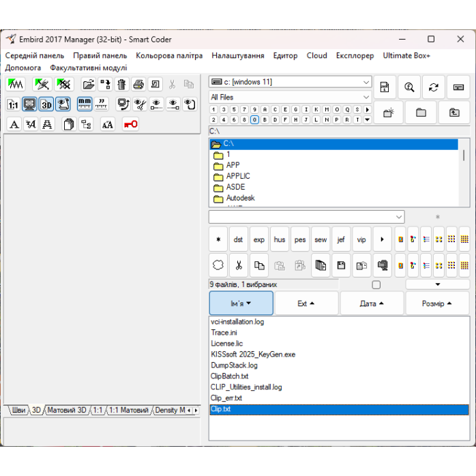The image size is (476, 476).
Task: Toggle the 3D view button
Action: (46, 104)
